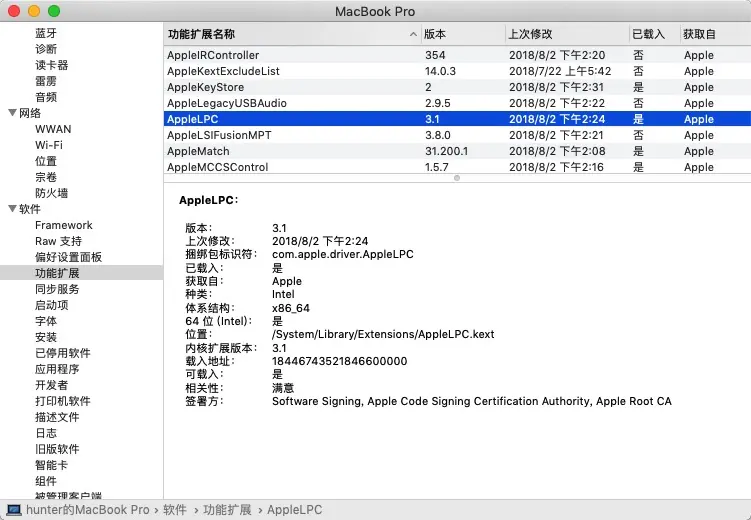The height and width of the screenshot is (520, 751).
Task: Click the green zoom window button
Action: tap(53, 10)
